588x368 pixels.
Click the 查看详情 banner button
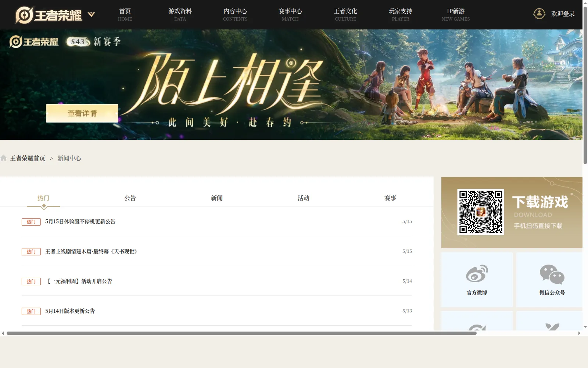point(82,113)
